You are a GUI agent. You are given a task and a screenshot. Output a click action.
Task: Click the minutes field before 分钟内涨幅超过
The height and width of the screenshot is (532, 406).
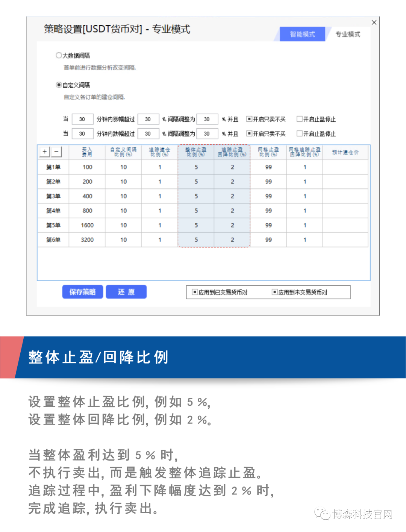(x=82, y=119)
